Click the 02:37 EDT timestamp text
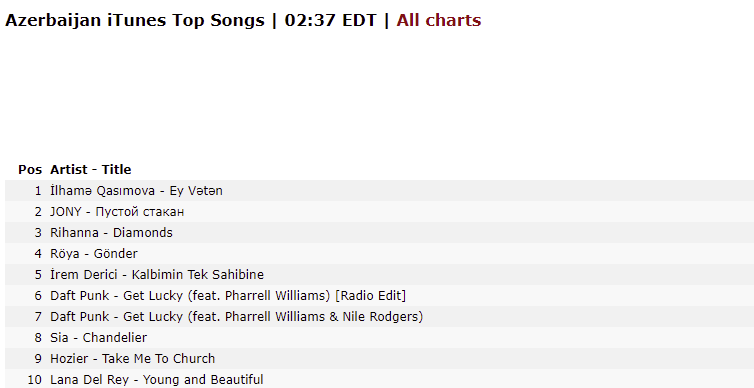This screenshot has width=754, height=388. click(x=330, y=20)
